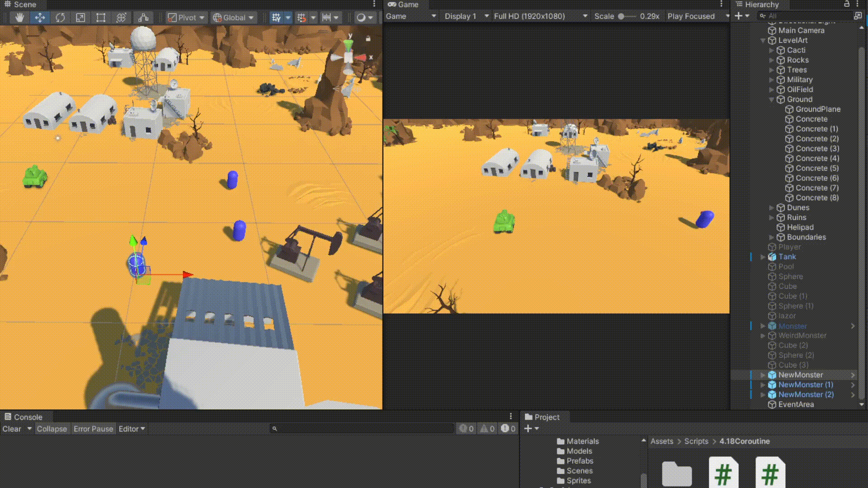Toggle Error Pause in the Console
868x488 pixels.
(x=93, y=429)
